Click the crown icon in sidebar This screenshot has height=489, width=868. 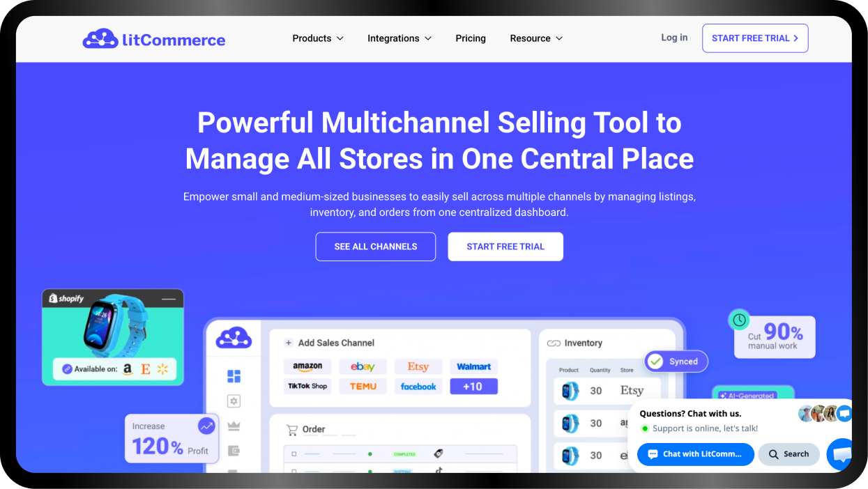pyautogui.click(x=234, y=426)
